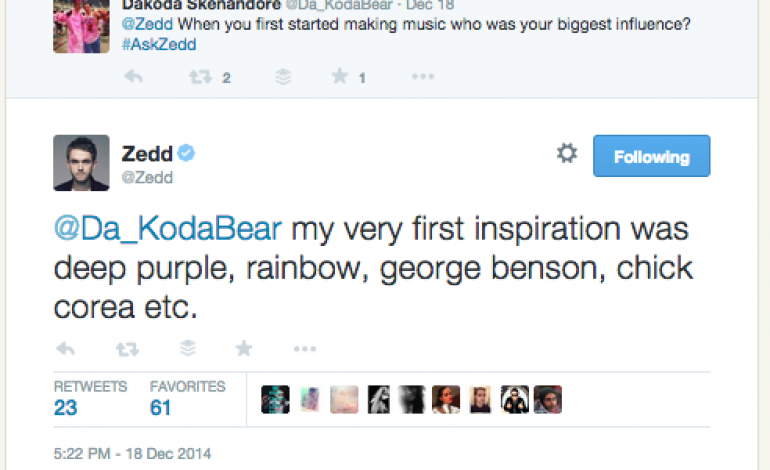Reply to Zedd's tweet with arrow icon
Viewport: 770px width, 470px height.
tap(66, 348)
